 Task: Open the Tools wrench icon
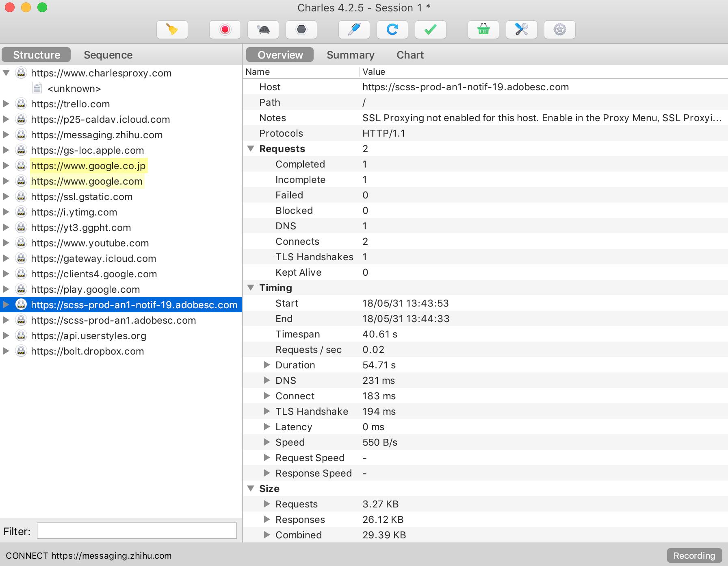click(521, 30)
